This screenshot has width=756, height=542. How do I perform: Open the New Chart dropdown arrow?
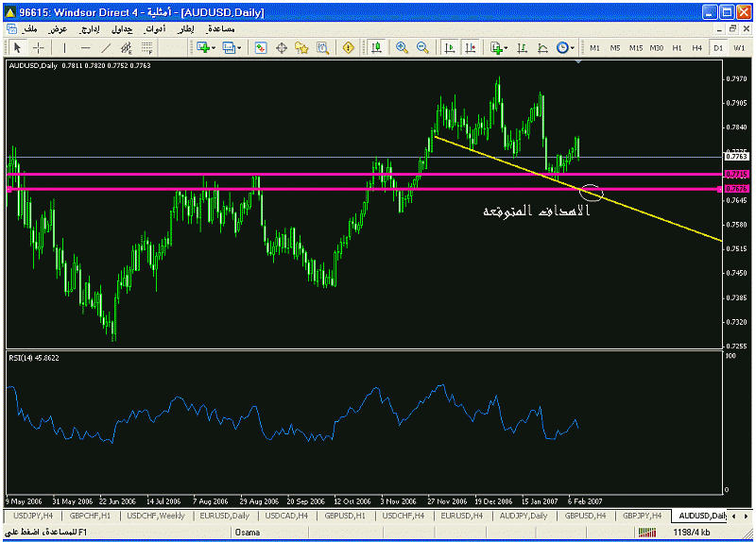tap(215, 47)
